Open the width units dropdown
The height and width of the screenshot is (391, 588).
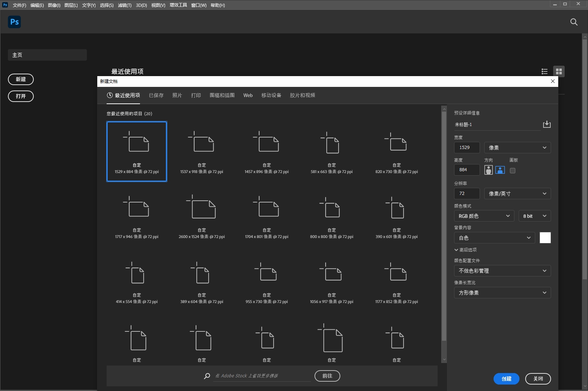[x=517, y=148]
